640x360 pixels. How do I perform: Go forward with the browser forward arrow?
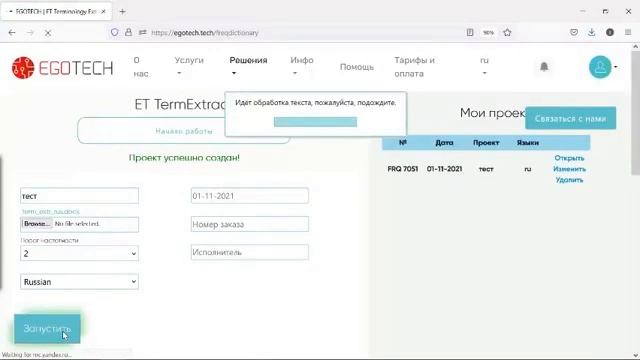pos(30,33)
